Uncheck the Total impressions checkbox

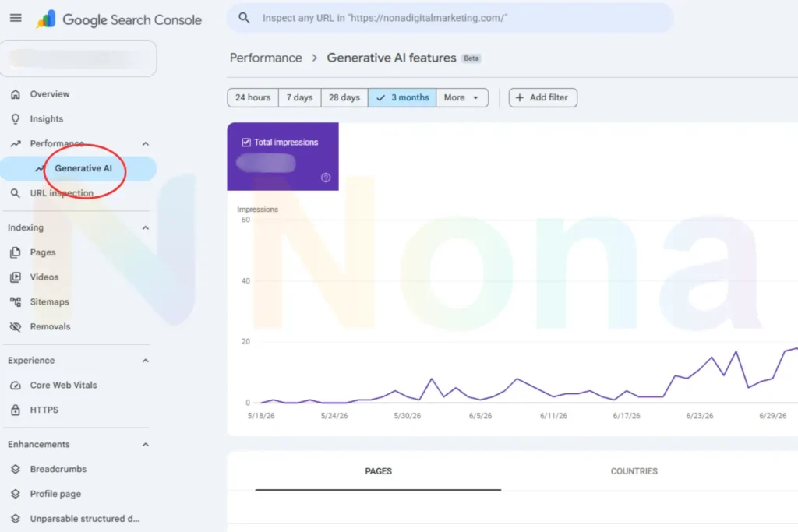[x=246, y=143]
